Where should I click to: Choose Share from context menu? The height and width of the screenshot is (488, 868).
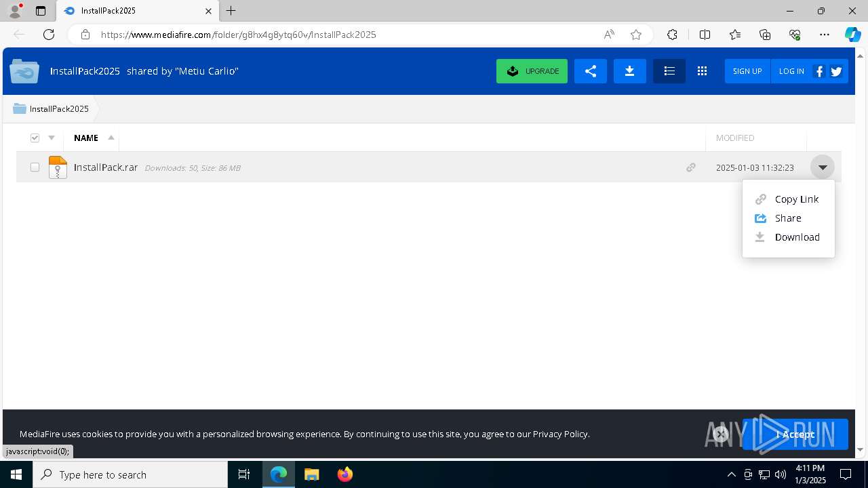coord(788,218)
